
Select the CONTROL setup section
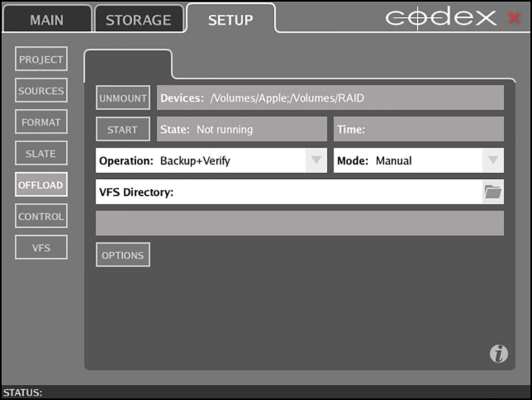point(41,216)
